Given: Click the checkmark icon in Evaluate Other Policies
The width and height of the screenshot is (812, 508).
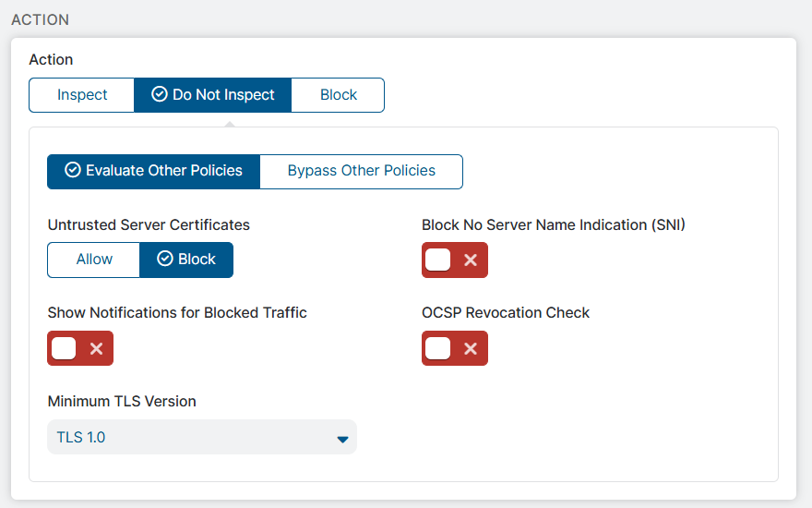Looking at the screenshot, I should [73, 170].
